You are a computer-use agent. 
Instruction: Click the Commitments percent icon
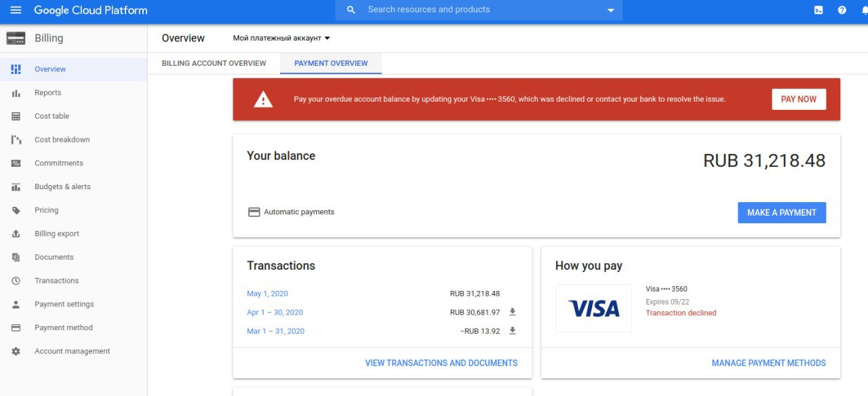pos(16,163)
